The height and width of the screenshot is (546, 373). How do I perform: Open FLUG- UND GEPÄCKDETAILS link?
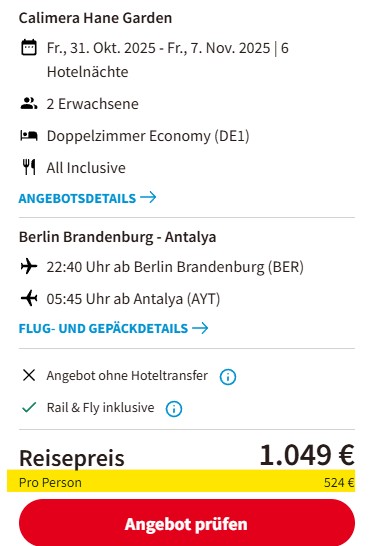pyautogui.click(x=114, y=328)
